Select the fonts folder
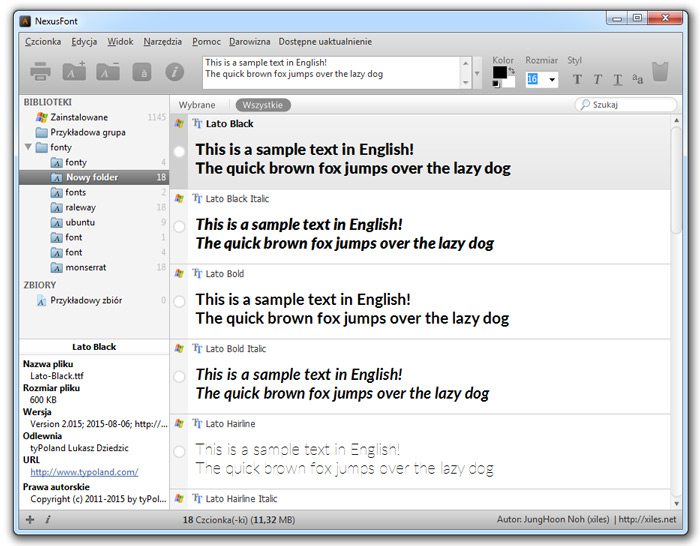 pyautogui.click(x=94, y=192)
